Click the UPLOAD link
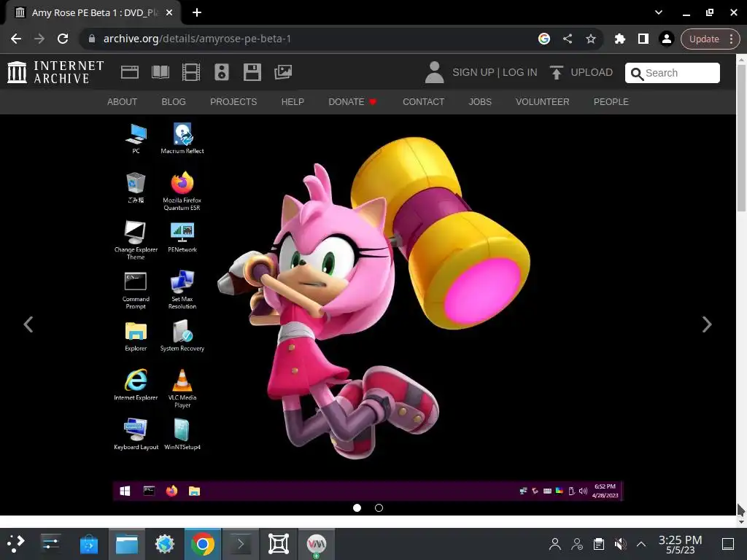Screen dimensions: 747x560 (592, 72)
